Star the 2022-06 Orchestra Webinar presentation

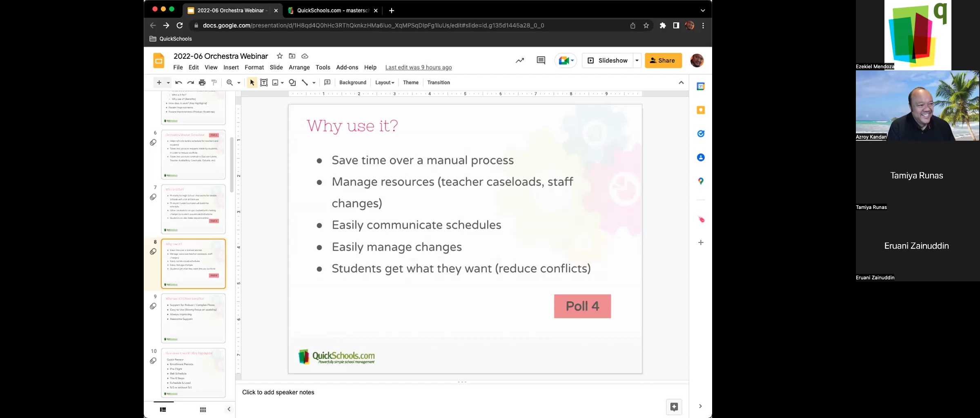[x=280, y=56]
